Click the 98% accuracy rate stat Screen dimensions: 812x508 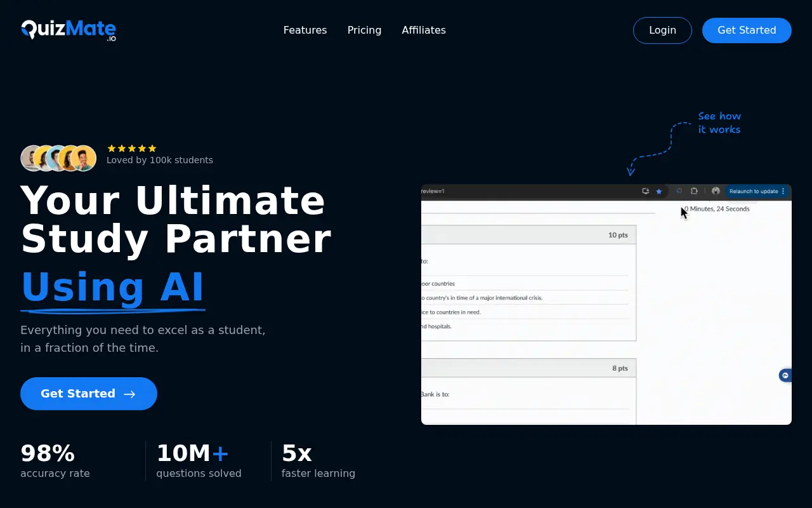[x=55, y=461]
